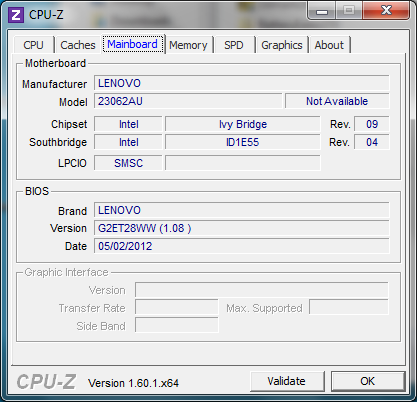Click the chipset Rev. value 09
Image resolution: width=417 pixels, height=402 pixels.
(372, 124)
